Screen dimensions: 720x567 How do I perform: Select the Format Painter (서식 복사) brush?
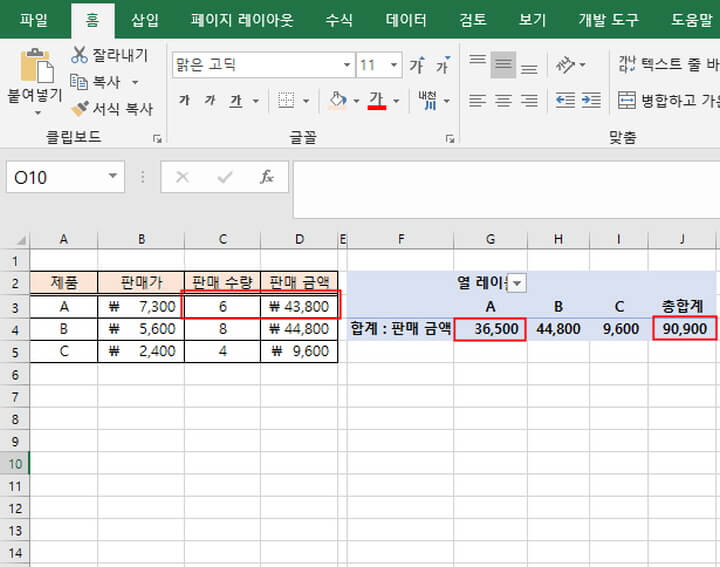pos(80,108)
